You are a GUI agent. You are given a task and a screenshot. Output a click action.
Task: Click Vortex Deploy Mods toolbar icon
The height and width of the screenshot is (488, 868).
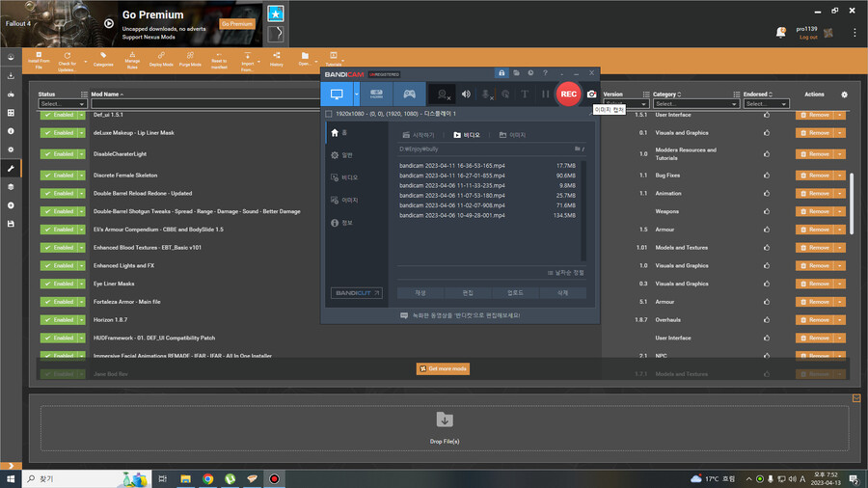pyautogui.click(x=161, y=59)
